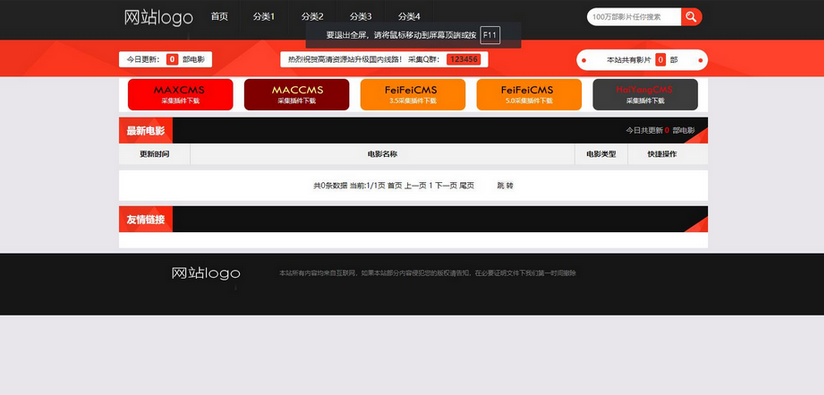Open the 分类4 navigation item

click(409, 17)
